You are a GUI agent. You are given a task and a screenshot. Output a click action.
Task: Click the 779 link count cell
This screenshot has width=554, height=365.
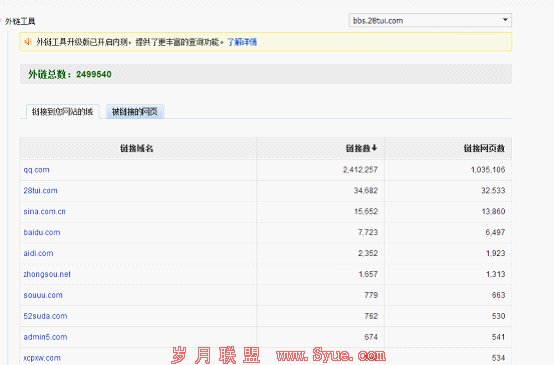[371, 295]
